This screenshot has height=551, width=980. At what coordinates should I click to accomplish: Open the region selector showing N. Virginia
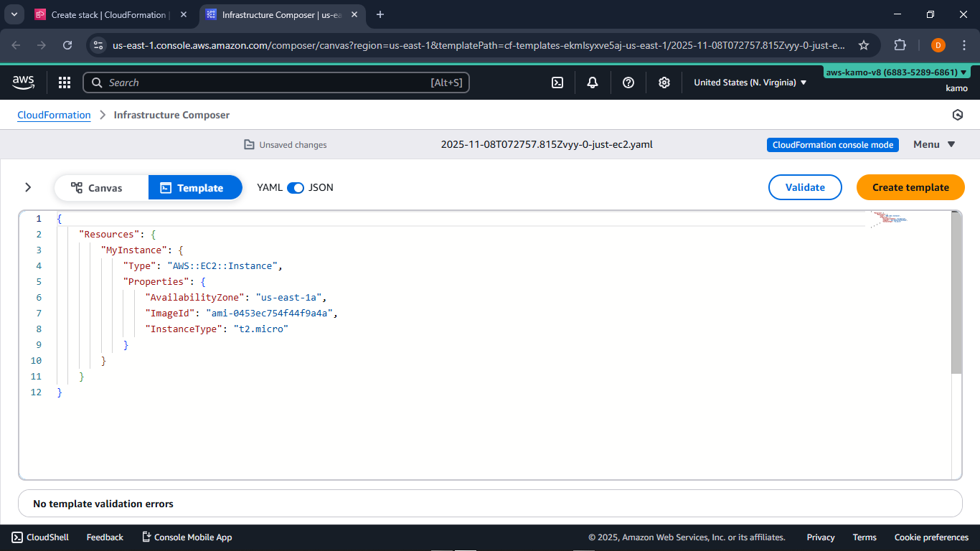749,83
